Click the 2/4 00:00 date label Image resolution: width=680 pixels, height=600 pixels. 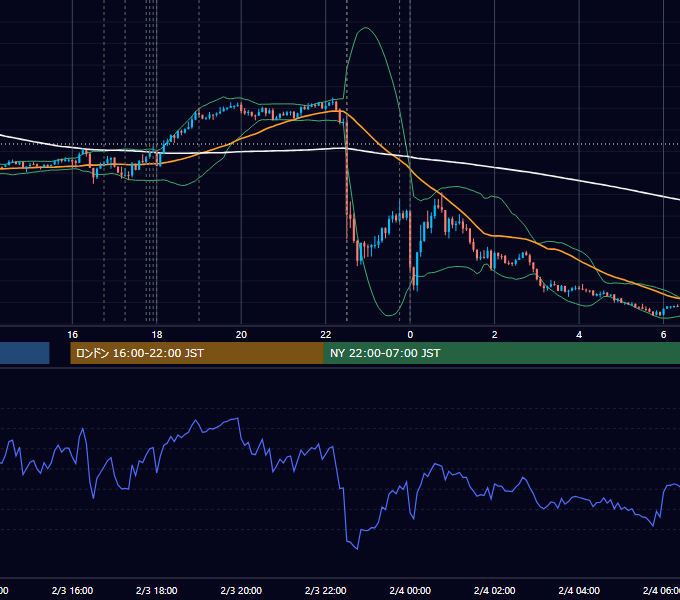pos(410,590)
